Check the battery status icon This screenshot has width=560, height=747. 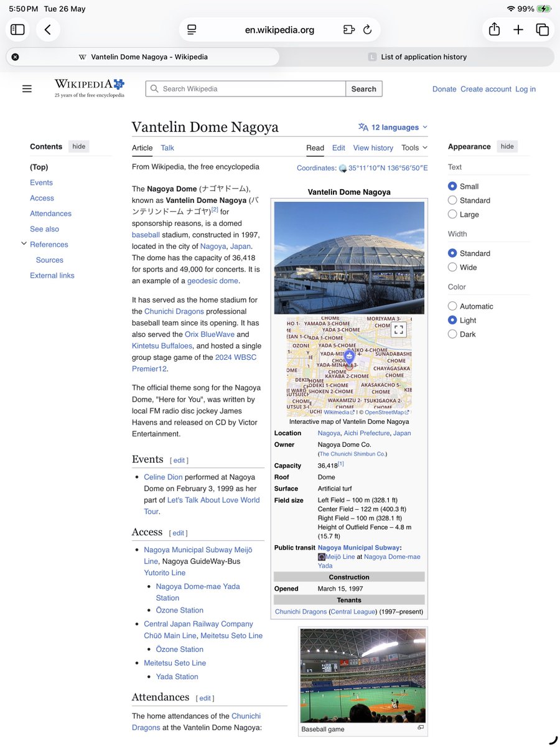[x=544, y=9]
